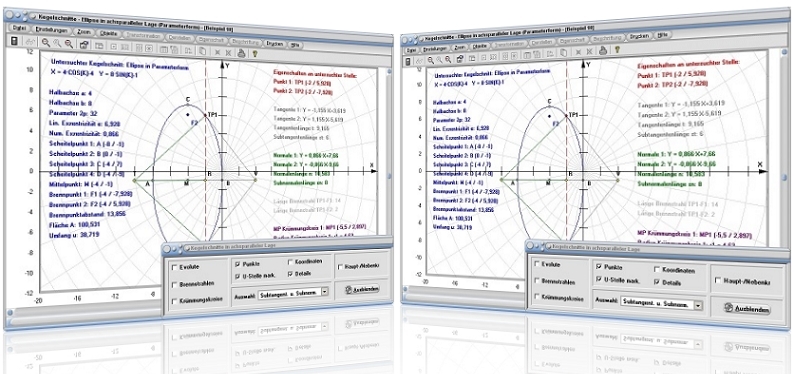Open Einstellungen menu in right window
This screenshot has height=374, width=794.
pyautogui.click(x=435, y=49)
